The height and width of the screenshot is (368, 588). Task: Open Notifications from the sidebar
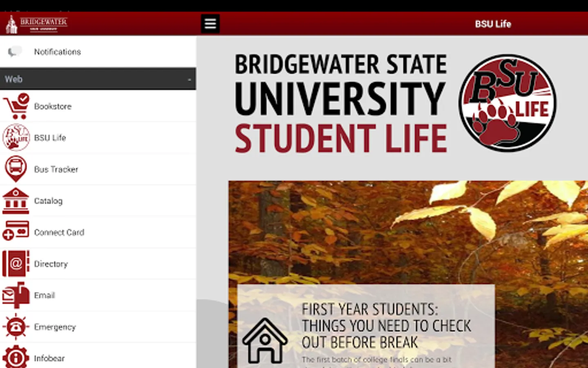(98, 52)
